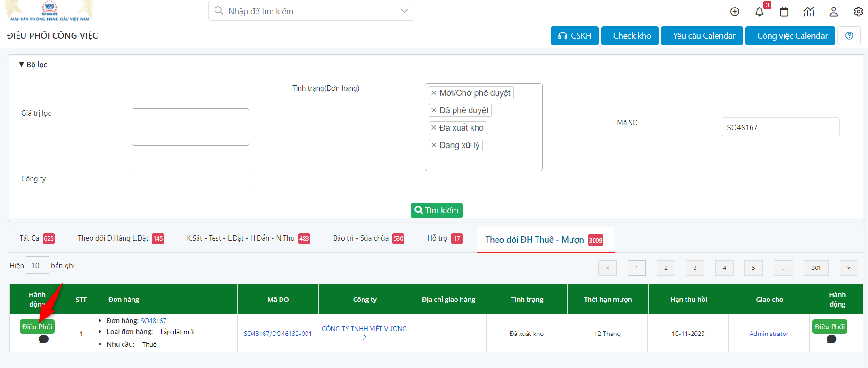Switch to the Tất Cả tab
This screenshot has width=868, height=368.
(37, 238)
